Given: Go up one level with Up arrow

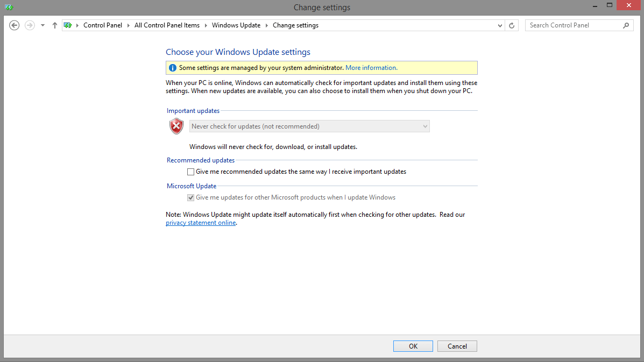Looking at the screenshot, I should pyautogui.click(x=55, y=25).
